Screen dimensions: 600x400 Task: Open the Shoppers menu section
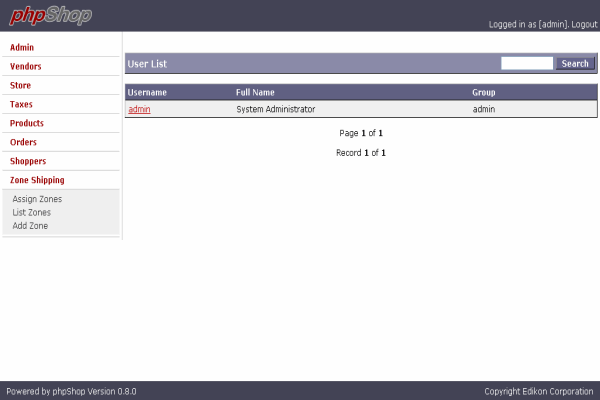click(28, 161)
